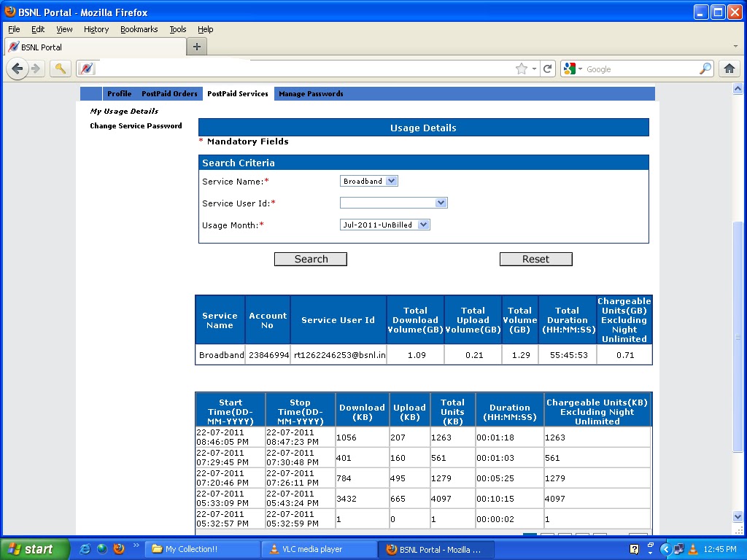747x560 pixels.
Task: Click the Firefox quick launch icon
Action: coord(119,549)
